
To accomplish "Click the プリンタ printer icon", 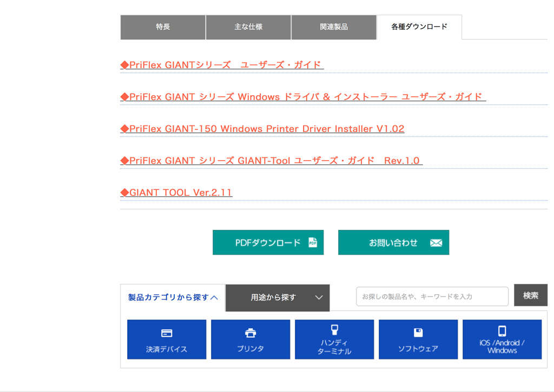I will pyautogui.click(x=250, y=334).
